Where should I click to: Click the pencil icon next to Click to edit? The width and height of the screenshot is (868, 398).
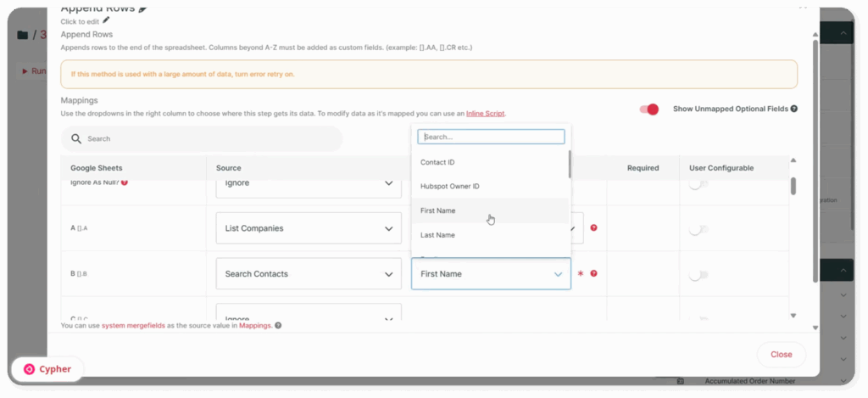(106, 20)
